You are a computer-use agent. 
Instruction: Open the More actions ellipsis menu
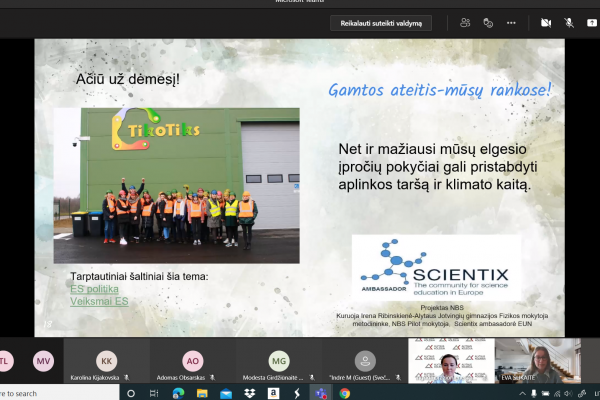tap(511, 23)
